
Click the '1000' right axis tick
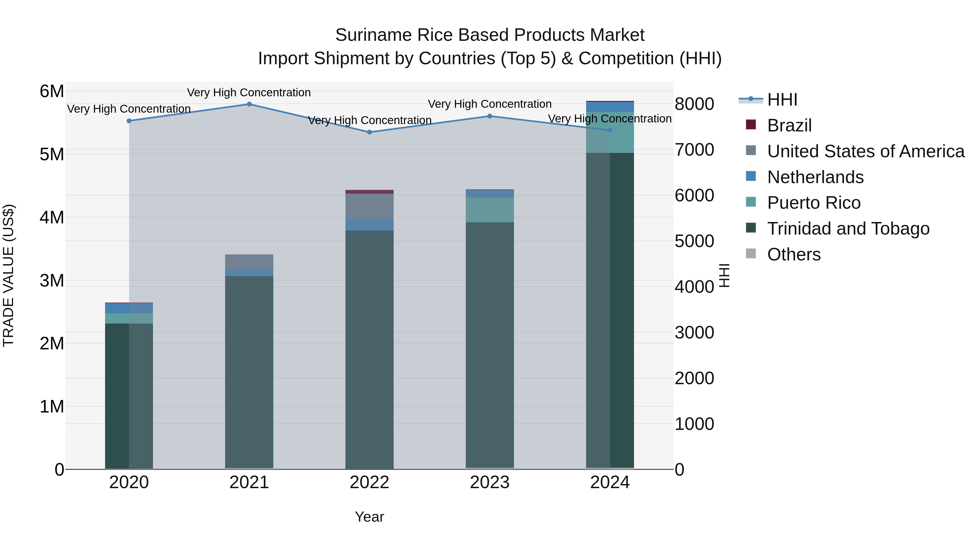(694, 424)
